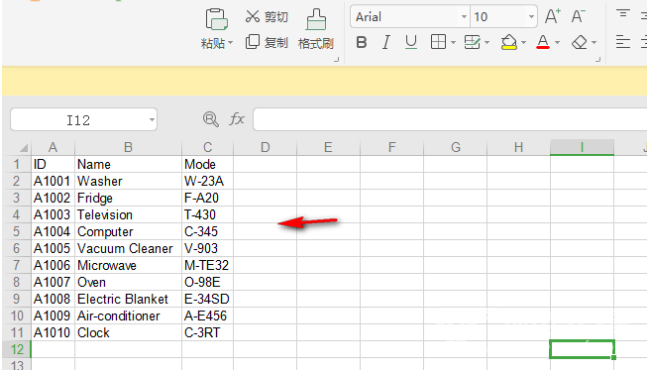Open clipboard group dialog launcher

coord(336,60)
